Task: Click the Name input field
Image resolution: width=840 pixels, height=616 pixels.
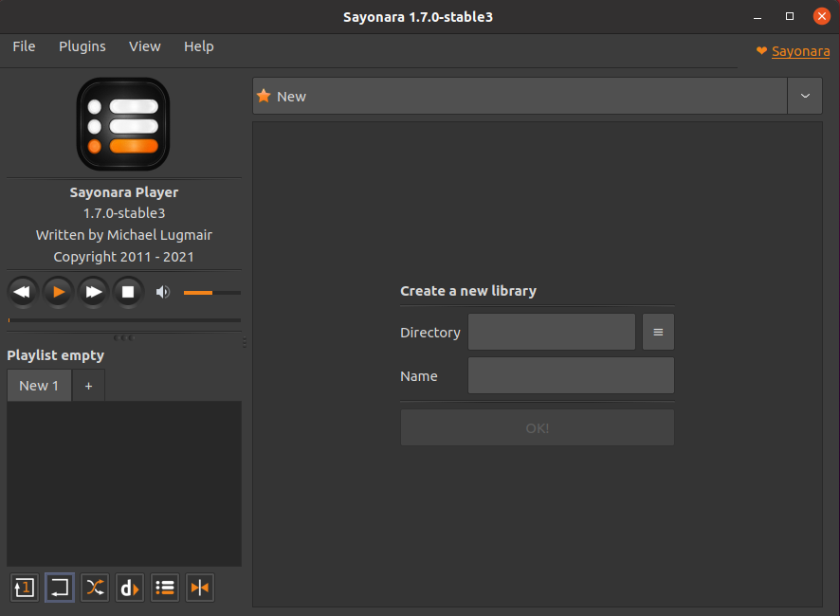Action: click(571, 375)
